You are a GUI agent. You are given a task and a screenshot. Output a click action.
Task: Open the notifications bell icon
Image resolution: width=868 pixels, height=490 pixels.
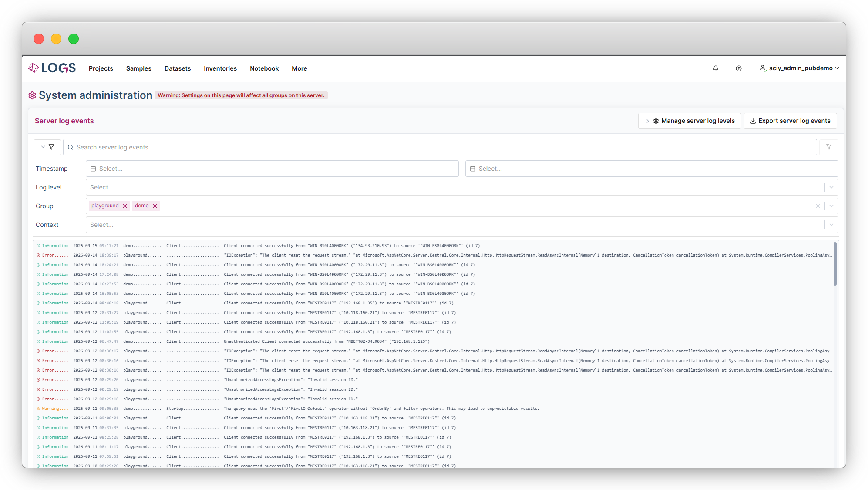coord(715,68)
